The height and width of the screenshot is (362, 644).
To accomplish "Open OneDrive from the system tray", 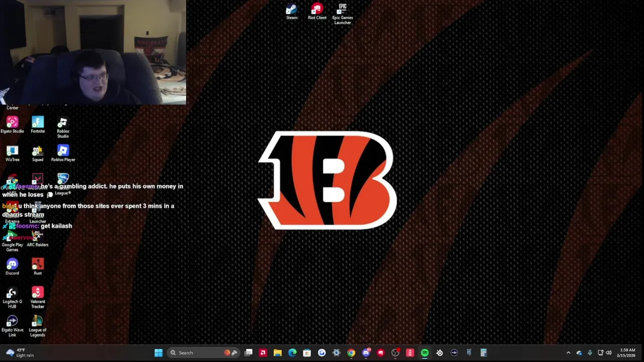I will coord(579,353).
